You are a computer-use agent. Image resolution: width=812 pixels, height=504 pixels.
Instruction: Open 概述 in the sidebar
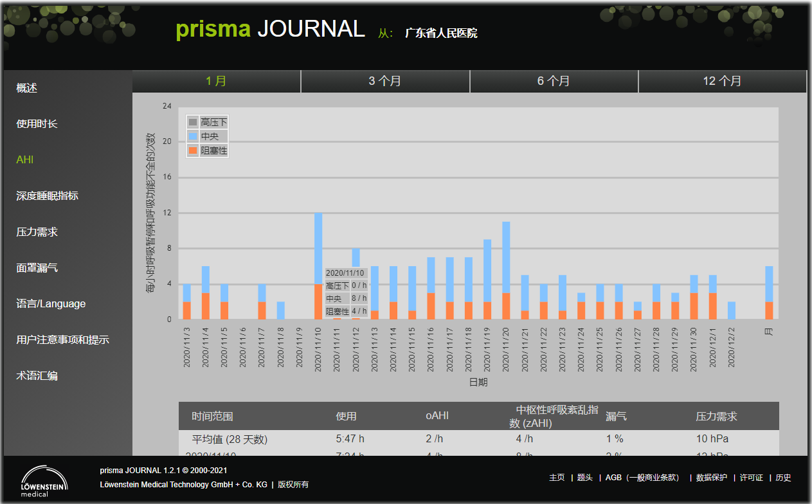[27, 88]
